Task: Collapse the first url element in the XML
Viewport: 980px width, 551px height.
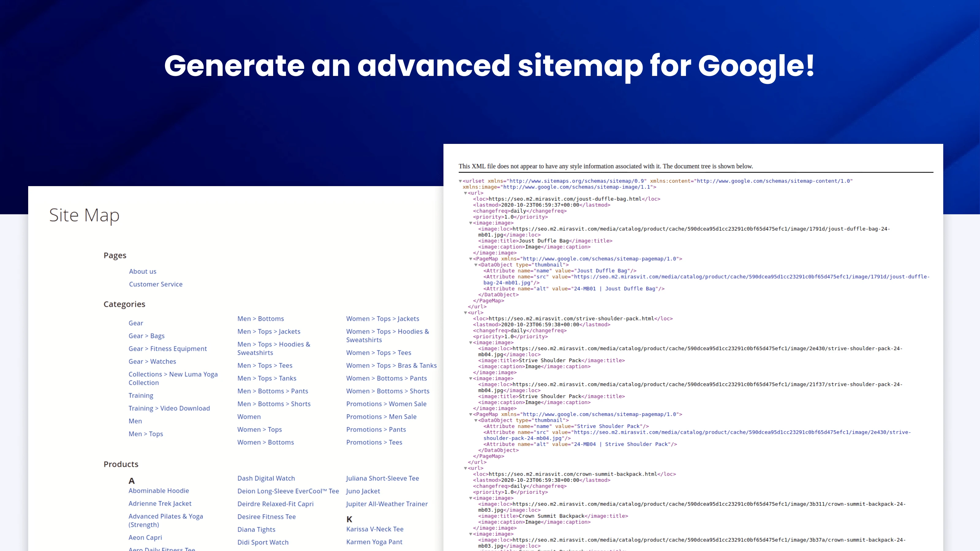Action: [x=465, y=193]
